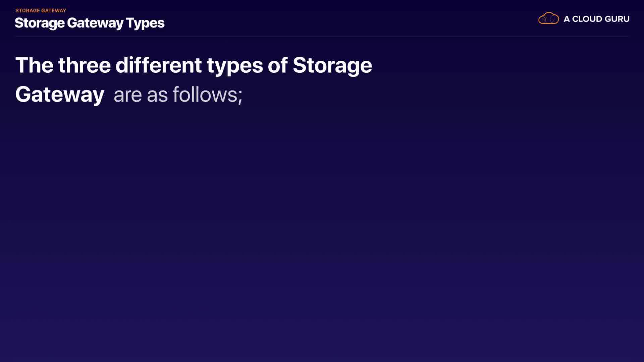This screenshot has height=362, width=644.
Task: Click the orange word "STORAGE" above the title
Action: 28,10
